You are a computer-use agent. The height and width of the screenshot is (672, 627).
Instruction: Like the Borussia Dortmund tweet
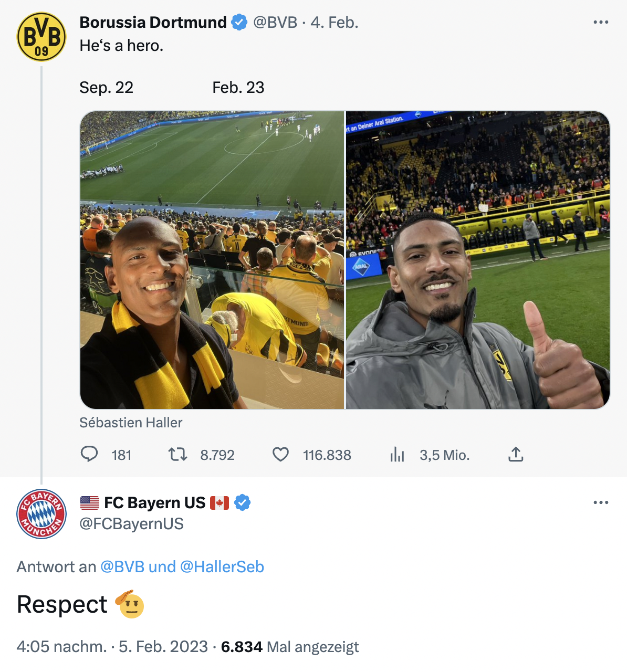(280, 454)
